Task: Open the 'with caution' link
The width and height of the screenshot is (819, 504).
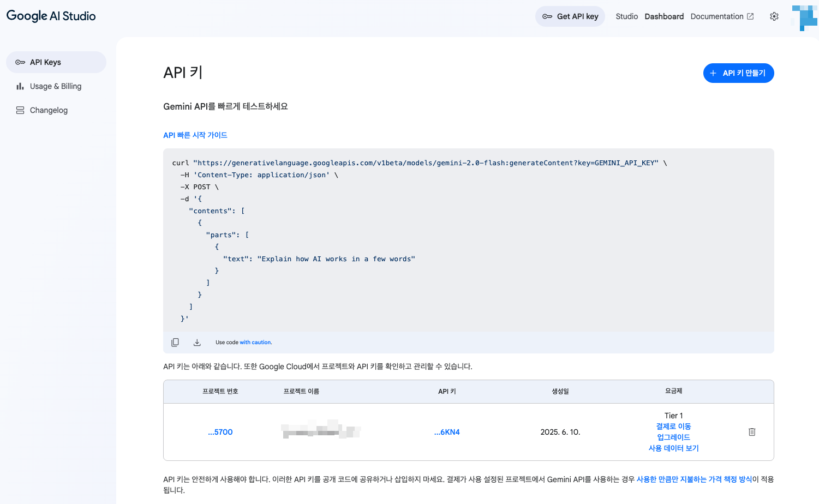Action: 255,343
